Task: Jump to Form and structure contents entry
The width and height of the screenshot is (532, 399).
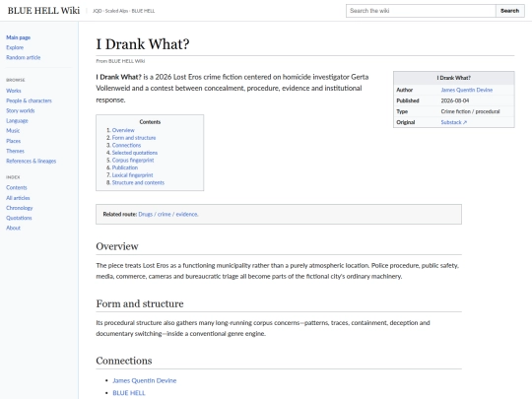Action: [134, 138]
